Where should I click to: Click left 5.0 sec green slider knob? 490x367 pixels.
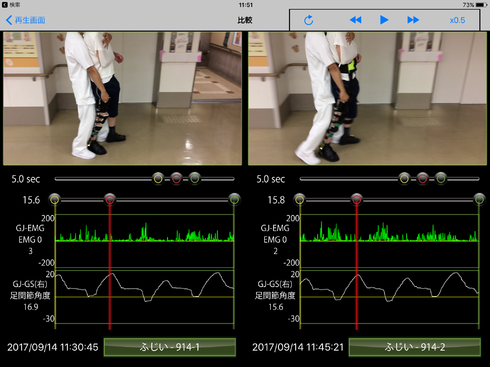(195, 179)
